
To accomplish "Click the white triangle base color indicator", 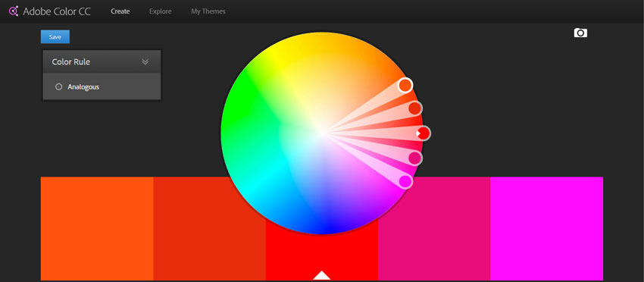I will click(321, 275).
